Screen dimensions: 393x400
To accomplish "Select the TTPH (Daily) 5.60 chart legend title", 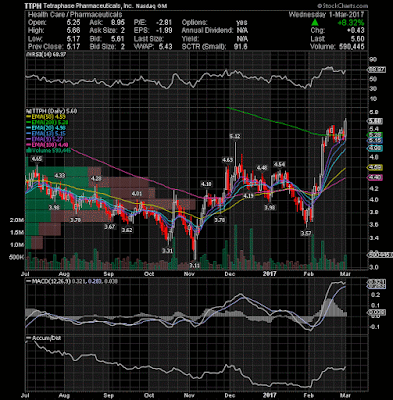I will (52, 111).
